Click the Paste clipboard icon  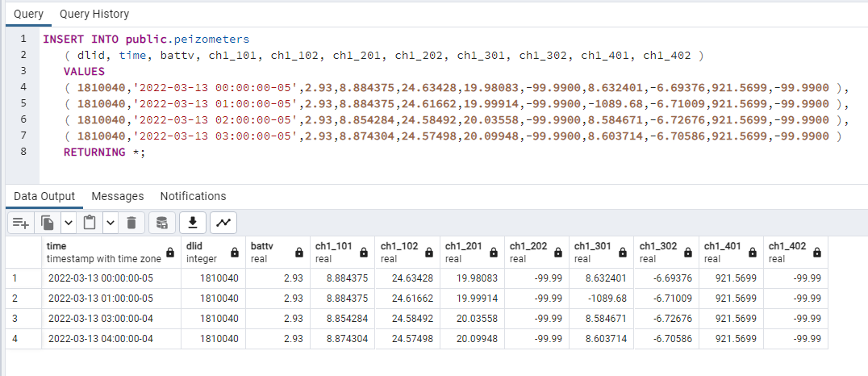pos(89,224)
